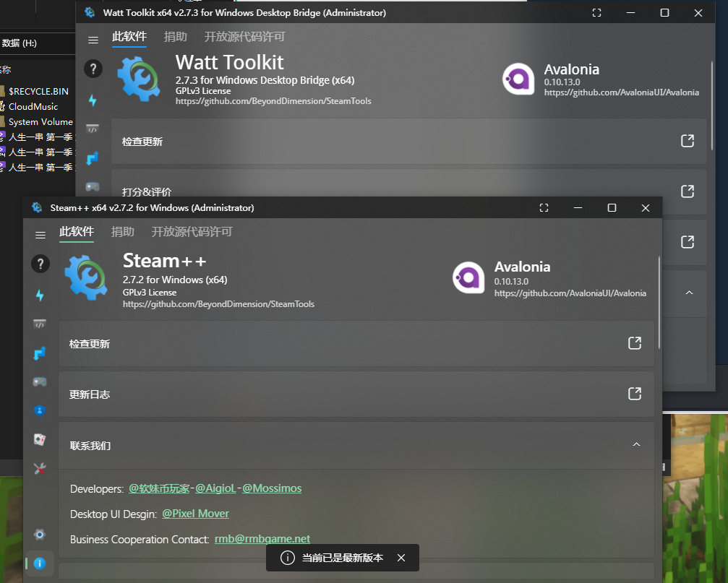Image resolution: width=728 pixels, height=583 pixels.
Task: Collapse the 联系我们 section in Steam++
Action: [636, 444]
